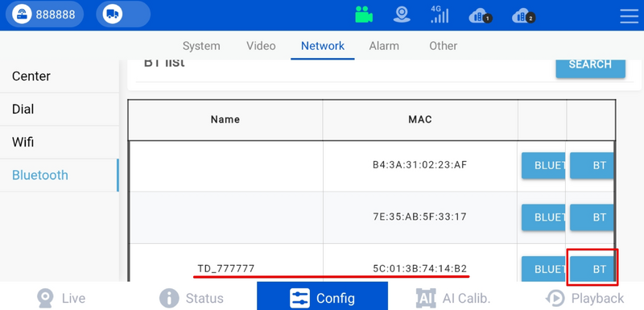Image resolution: width=644 pixels, height=310 pixels.
Task: Click the cloud server 1 icon
Action: point(481,16)
